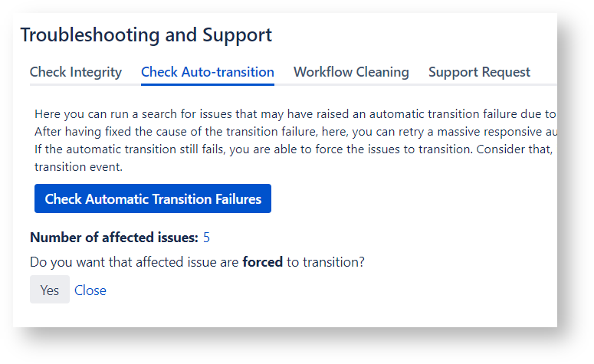Open the affected issues count link 5
Viewport: 594px width, 364px height.
click(206, 238)
